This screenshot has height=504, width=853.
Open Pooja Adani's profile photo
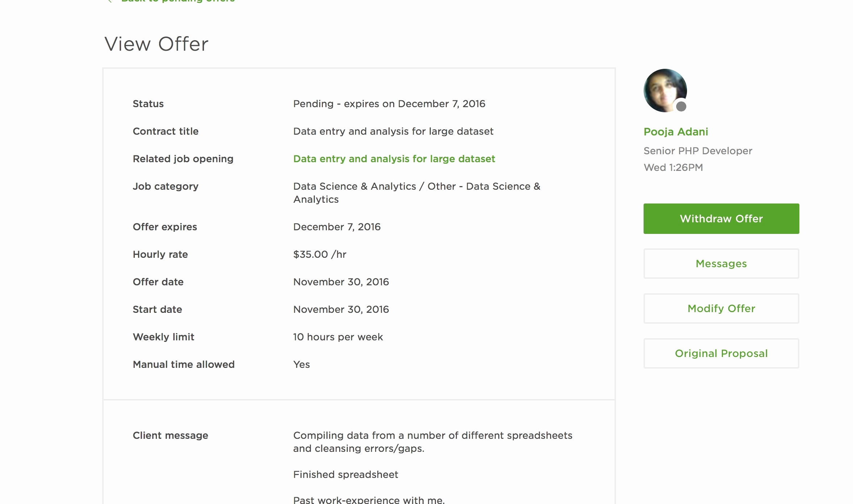point(665,90)
